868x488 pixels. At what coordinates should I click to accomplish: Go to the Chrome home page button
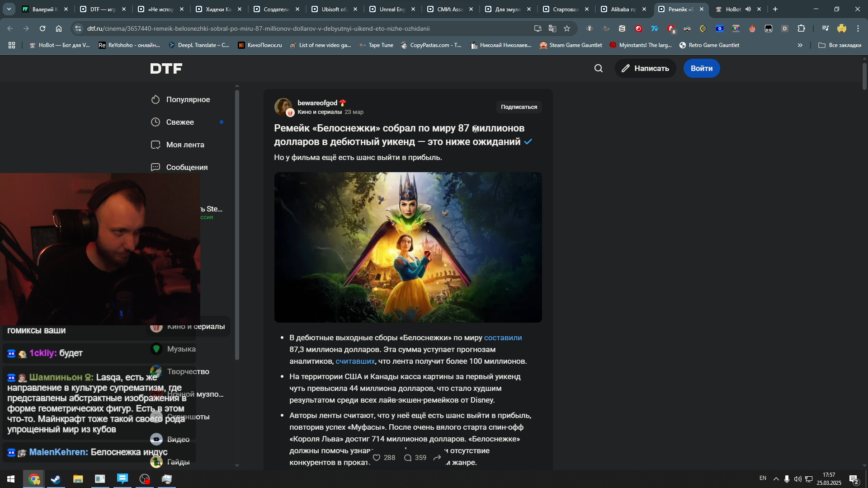tap(59, 28)
